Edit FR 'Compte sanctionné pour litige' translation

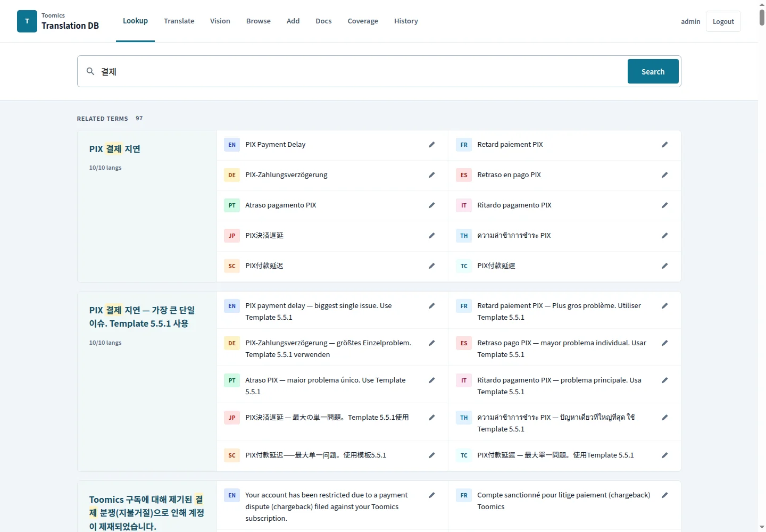pos(664,495)
